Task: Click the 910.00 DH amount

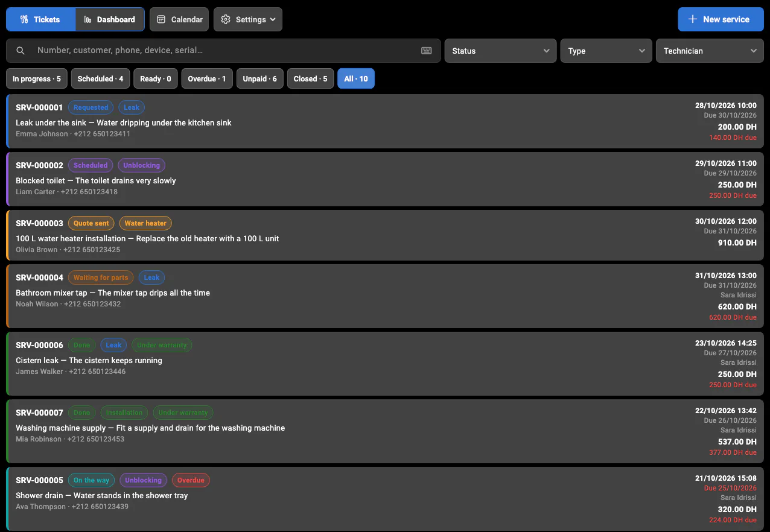Action: (737, 242)
